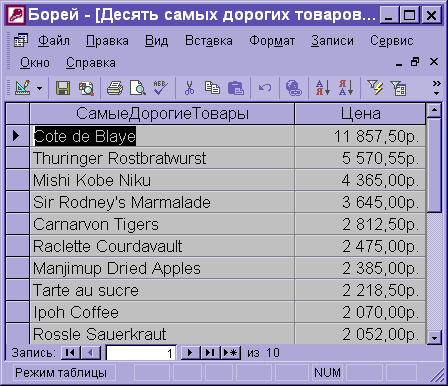Open the Файл menu

click(x=54, y=41)
